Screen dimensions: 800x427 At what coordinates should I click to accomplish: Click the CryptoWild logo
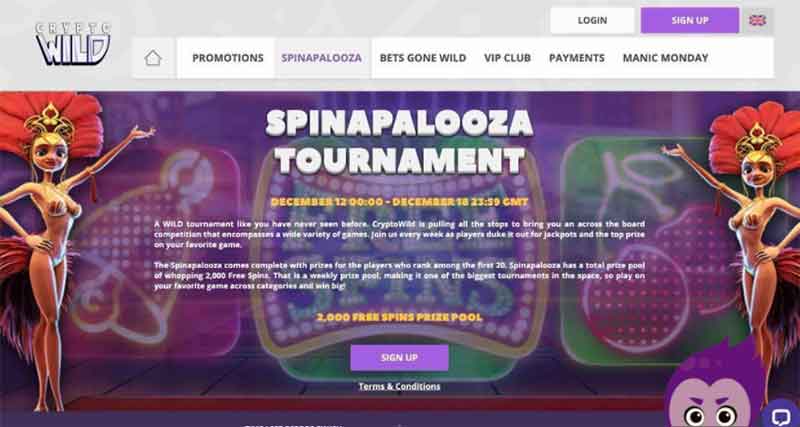click(73, 44)
